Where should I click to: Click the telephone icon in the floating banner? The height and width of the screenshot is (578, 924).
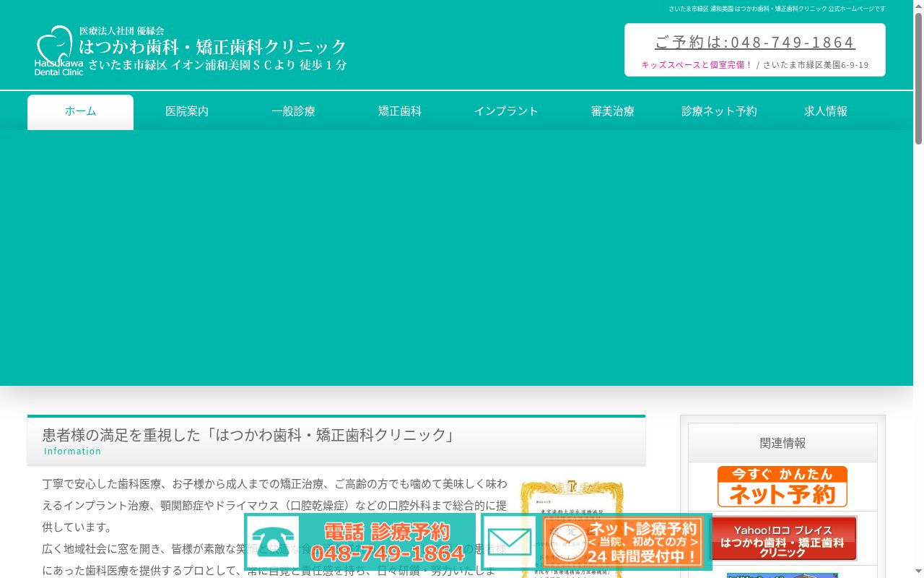[x=271, y=543]
